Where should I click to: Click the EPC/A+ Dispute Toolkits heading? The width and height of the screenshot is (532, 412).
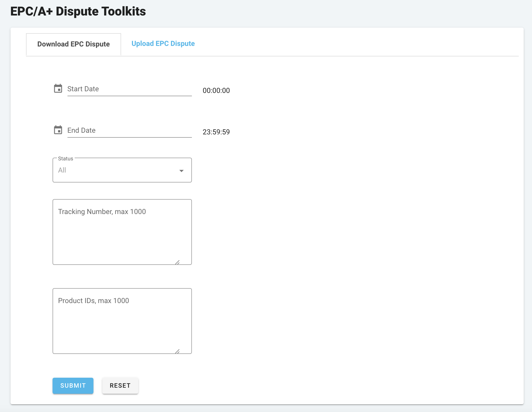coord(78,12)
